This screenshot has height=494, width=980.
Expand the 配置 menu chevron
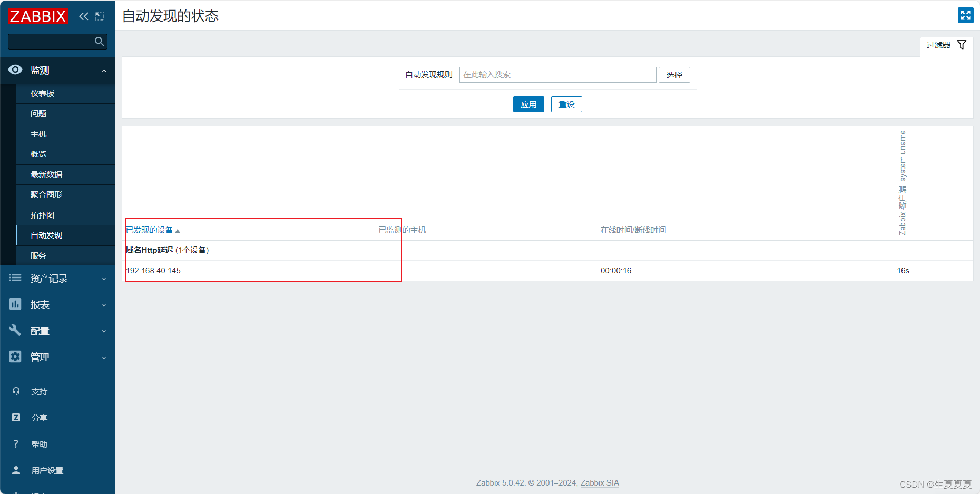[104, 332]
